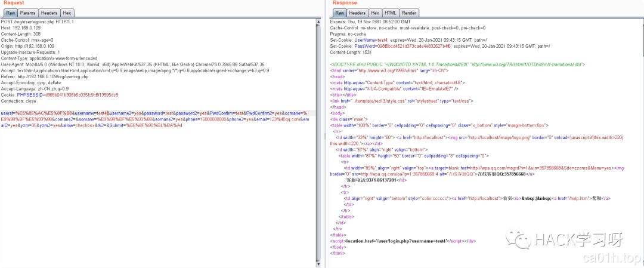Click the Referer userreg.php header
644x268 pixels.
pos(45,76)
